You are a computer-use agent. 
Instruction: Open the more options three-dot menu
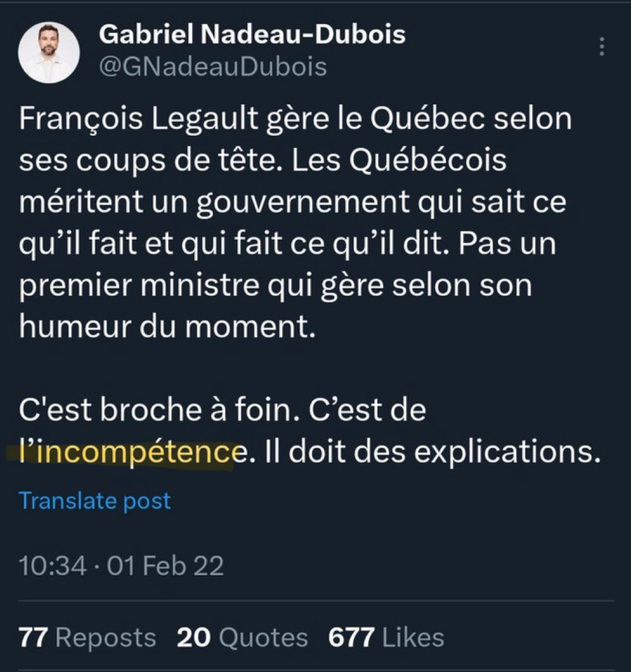[x=601, y=46]
